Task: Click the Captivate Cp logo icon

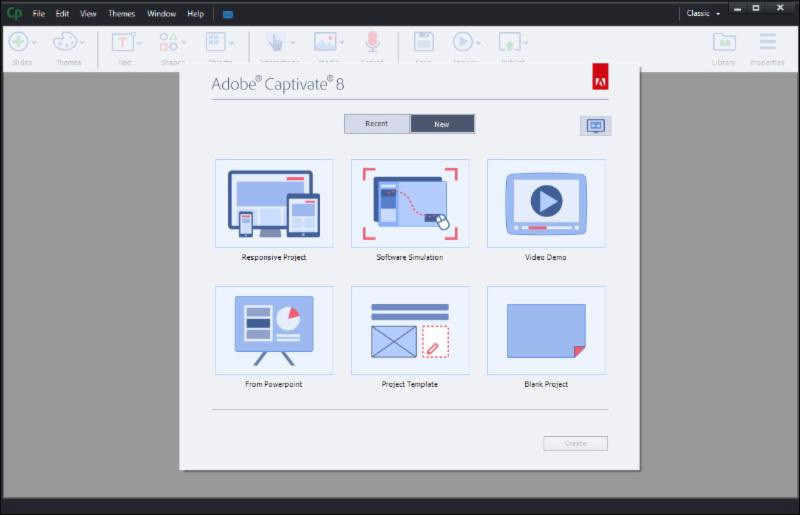Action: (14, 13)
